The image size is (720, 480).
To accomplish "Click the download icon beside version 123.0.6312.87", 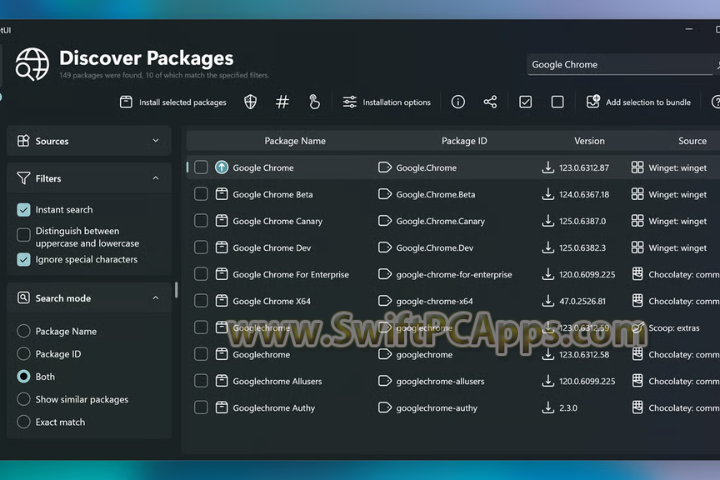I will pos(548,167).
